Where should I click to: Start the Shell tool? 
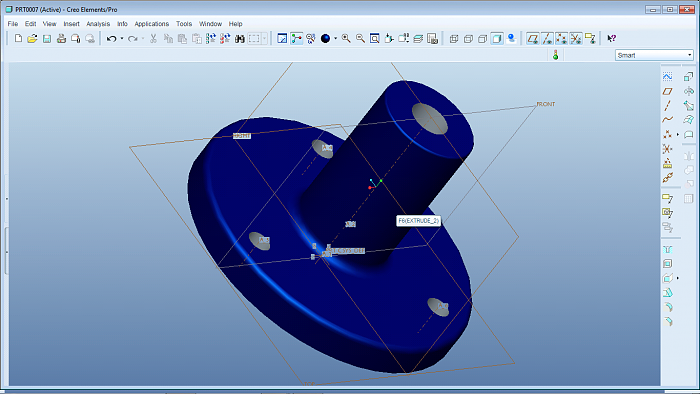[x=667, y=264]
